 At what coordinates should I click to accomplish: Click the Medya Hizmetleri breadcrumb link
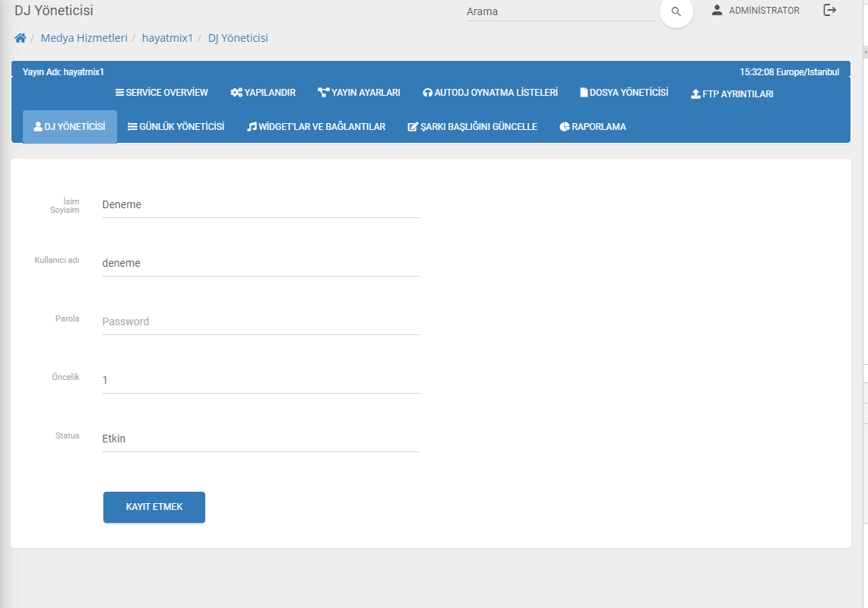(x=84, y=38)
